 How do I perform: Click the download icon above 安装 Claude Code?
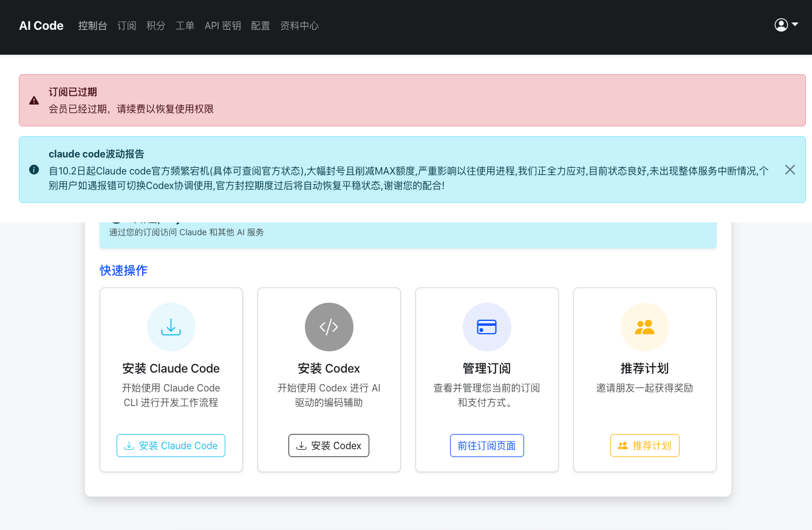[171, 327]
